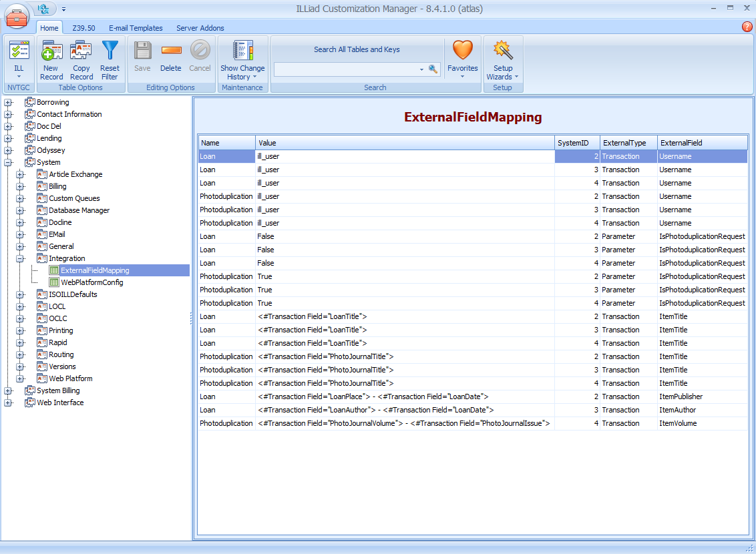Collapse the Integration tree node
Image resolution: width=756 pixels, height=554 pixels.
pos(20,258)
